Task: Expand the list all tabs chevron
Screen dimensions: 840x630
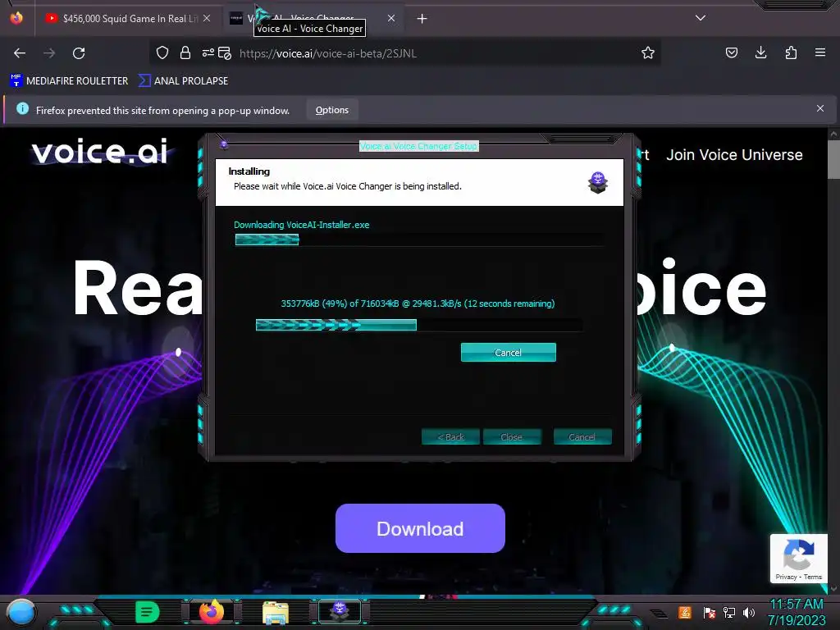Action: [x=701, y=18]
